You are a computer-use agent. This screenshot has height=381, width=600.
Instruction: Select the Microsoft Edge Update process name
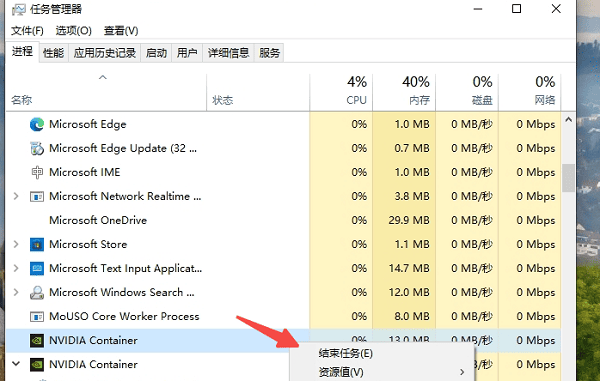[123, 148]
